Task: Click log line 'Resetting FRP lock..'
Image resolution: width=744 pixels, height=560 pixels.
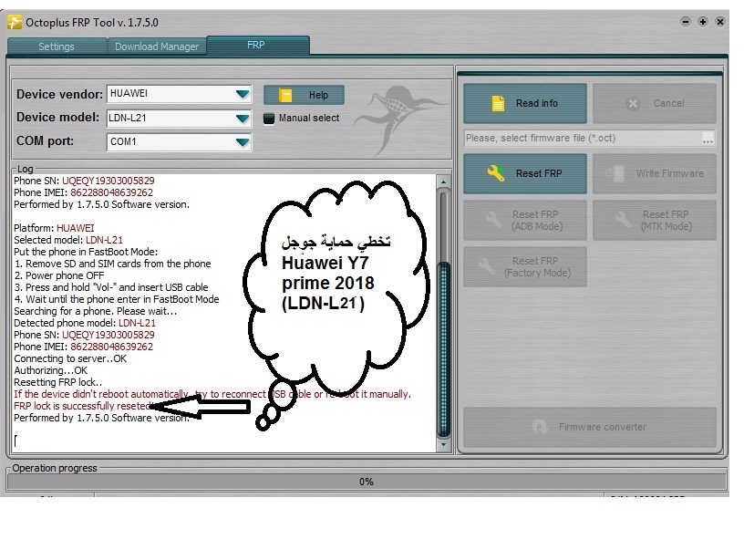Action: pos(57,382)
